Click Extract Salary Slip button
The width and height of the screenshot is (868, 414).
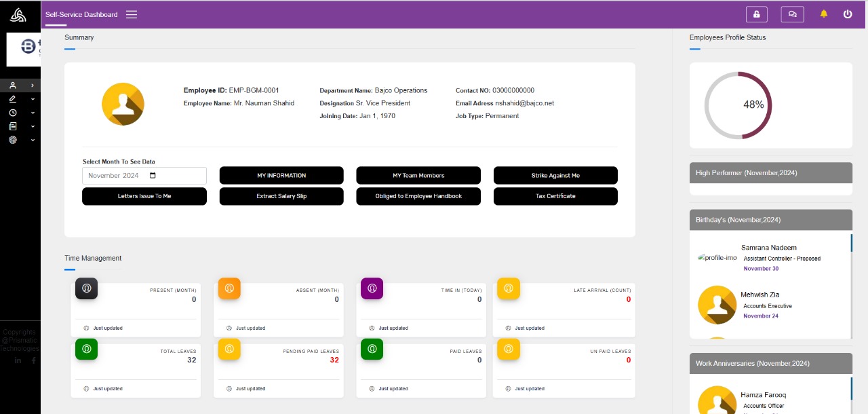pos(281,196)
